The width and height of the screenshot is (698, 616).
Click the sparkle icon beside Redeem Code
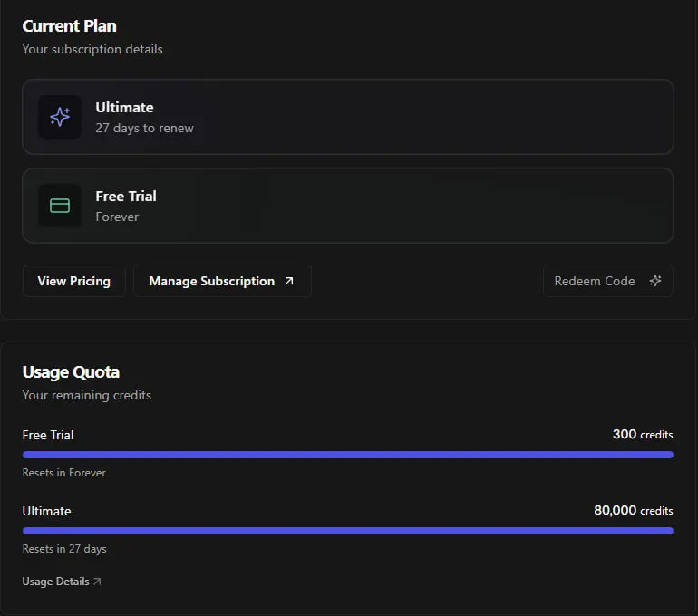655,281
